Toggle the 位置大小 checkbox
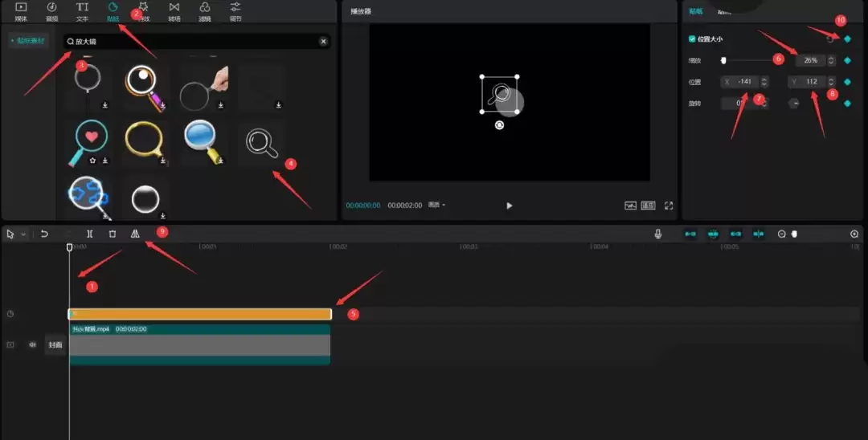868x440 pixels. coord(693,39)
